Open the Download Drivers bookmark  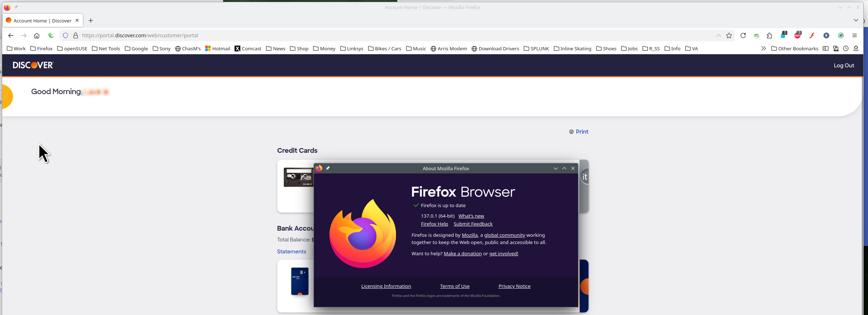[496, 49]
